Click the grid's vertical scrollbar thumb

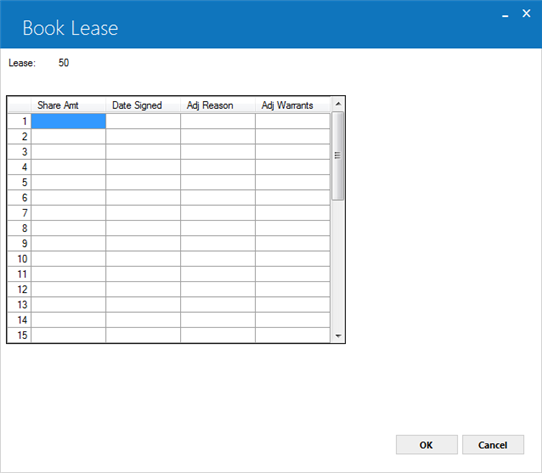pyautogui.click(x=338, y=156)
